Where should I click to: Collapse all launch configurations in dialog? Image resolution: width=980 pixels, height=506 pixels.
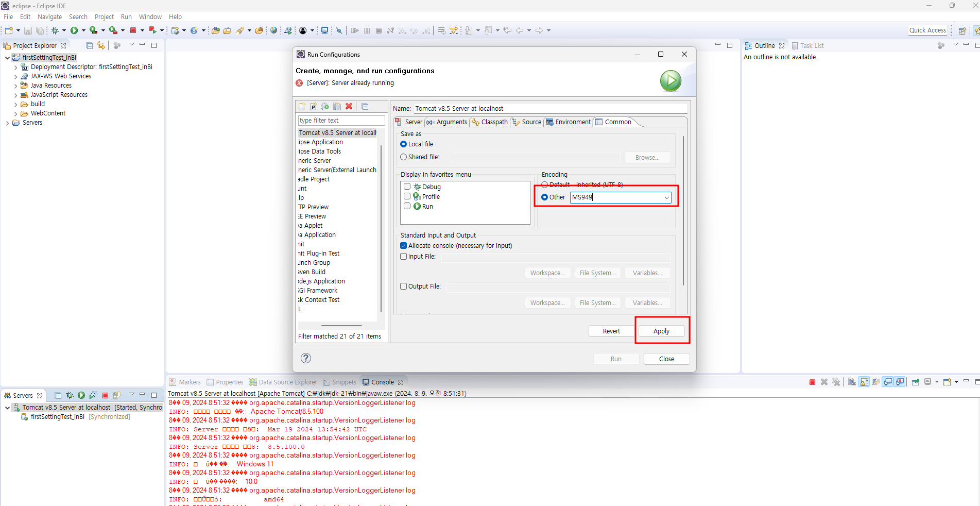(365, 107)
